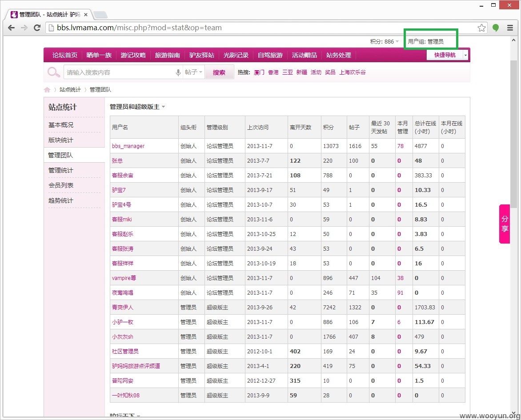Viewport: 521px width, 420px height.
Task: Click the green extension icon in the toolbar
Action: [x=495, y=28]
